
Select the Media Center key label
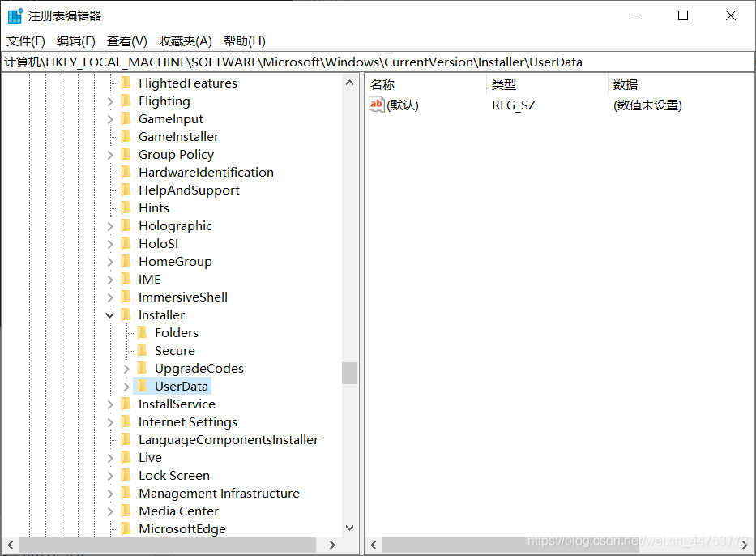point(178,511)
